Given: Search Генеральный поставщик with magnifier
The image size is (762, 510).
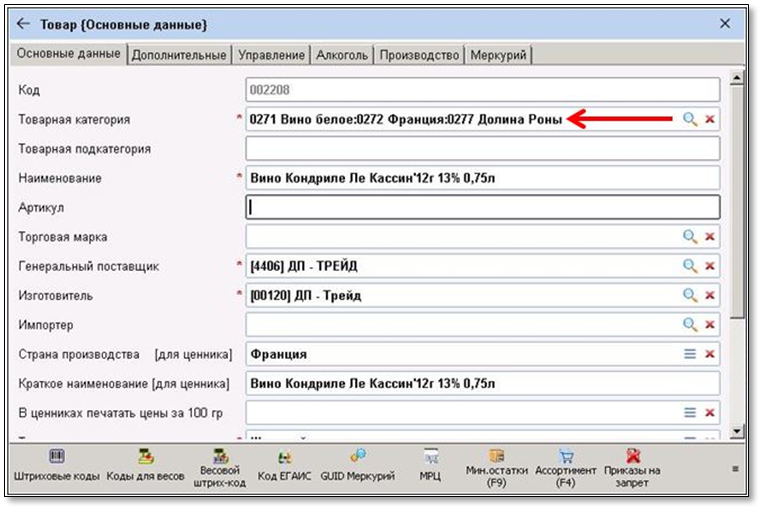Looking at the screenshot, I should pyautogui.click(x=689, y=266).
